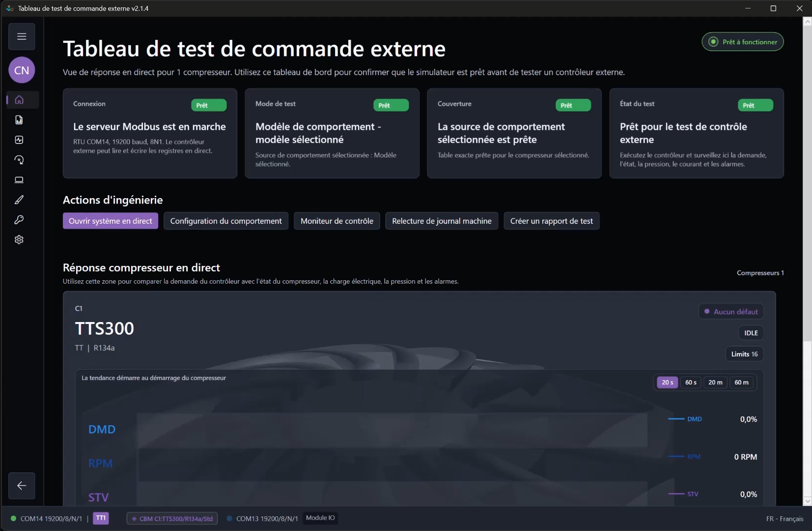812x531 pixels.
Task: Open the laptop device sidebar icon
Action: pos(19,180)
